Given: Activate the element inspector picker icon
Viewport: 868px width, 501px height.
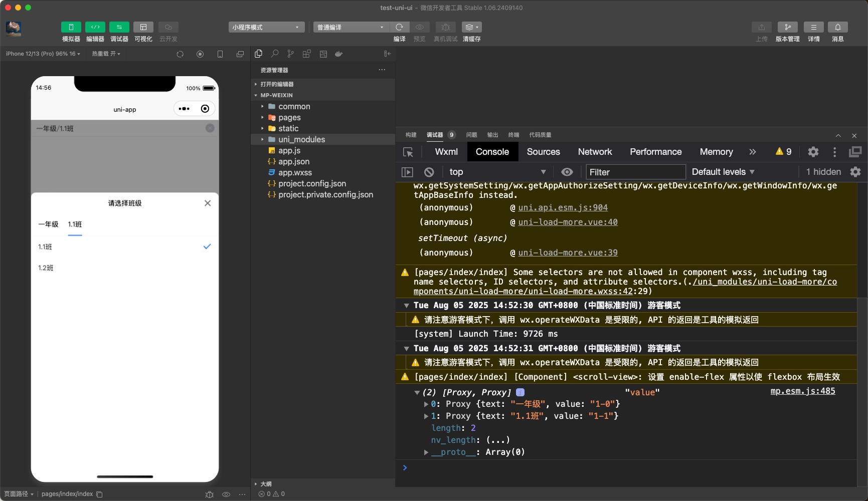Looking at the screenshot, I should 408,152.
